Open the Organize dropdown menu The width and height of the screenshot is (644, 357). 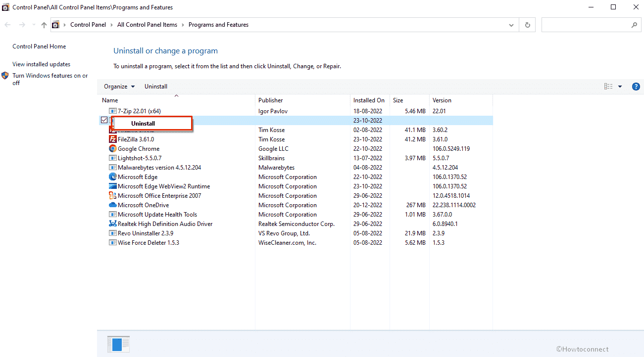point(119,87)
